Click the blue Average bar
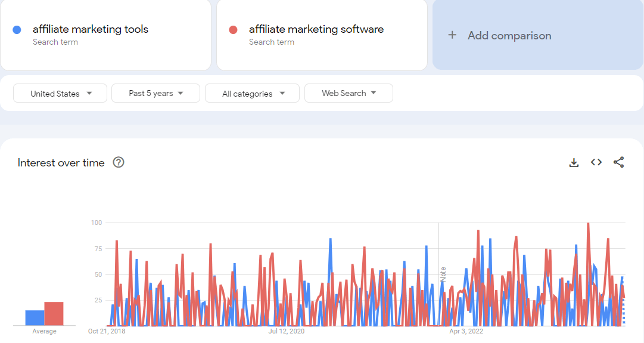This screenshot has height=343, width=644. [35, 317]
